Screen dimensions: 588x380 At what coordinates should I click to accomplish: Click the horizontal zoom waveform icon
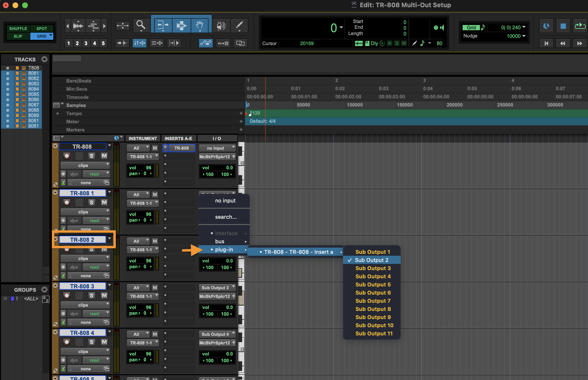point(78,26)
